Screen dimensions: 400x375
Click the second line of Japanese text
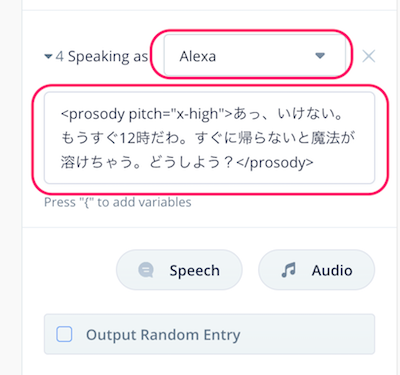[208, 138]
